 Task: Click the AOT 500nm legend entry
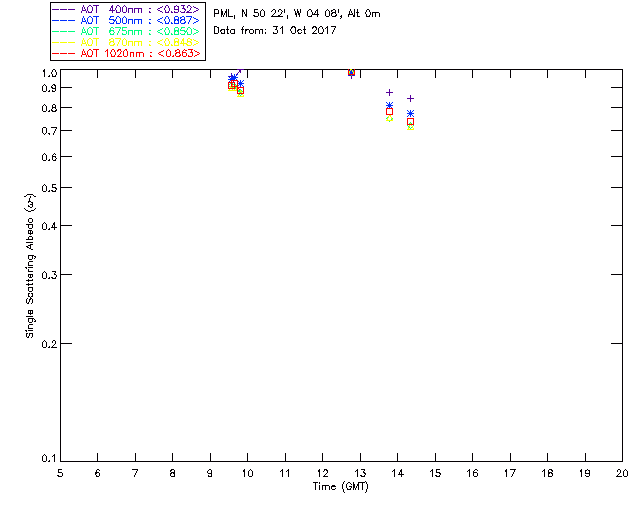coord(126,20)
